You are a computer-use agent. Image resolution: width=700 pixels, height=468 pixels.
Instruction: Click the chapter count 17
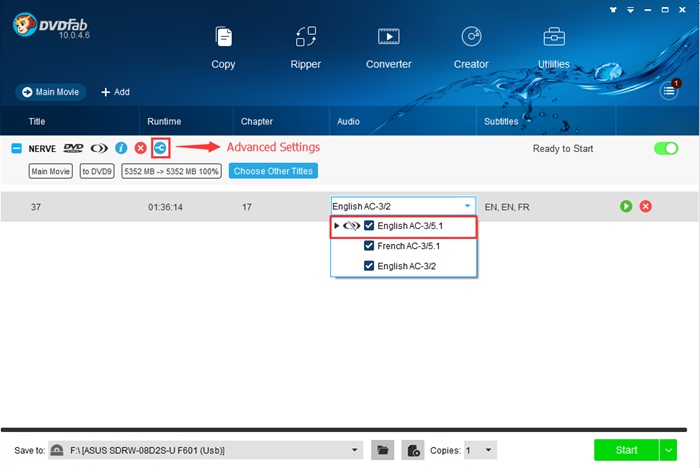tap(247, 207)
